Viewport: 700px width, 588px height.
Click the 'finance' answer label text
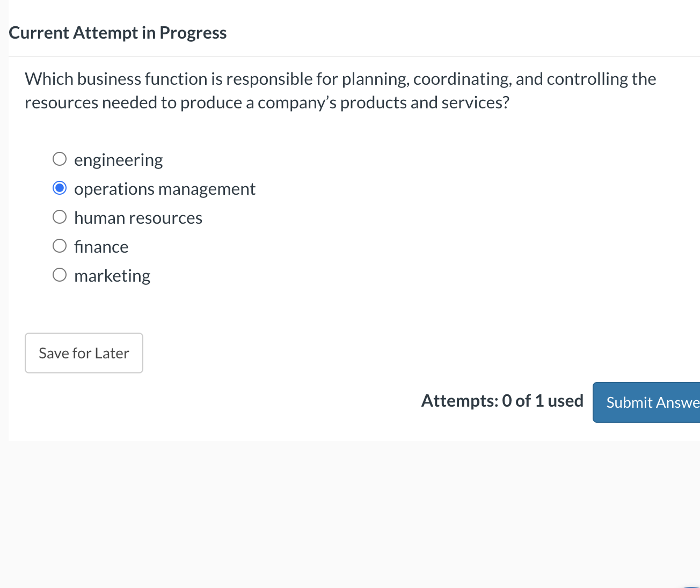tap(101, 247)
